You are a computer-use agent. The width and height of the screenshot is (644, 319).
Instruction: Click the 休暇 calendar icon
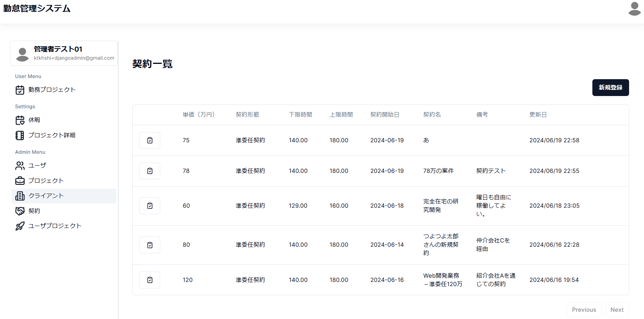(x=20, y=120)
